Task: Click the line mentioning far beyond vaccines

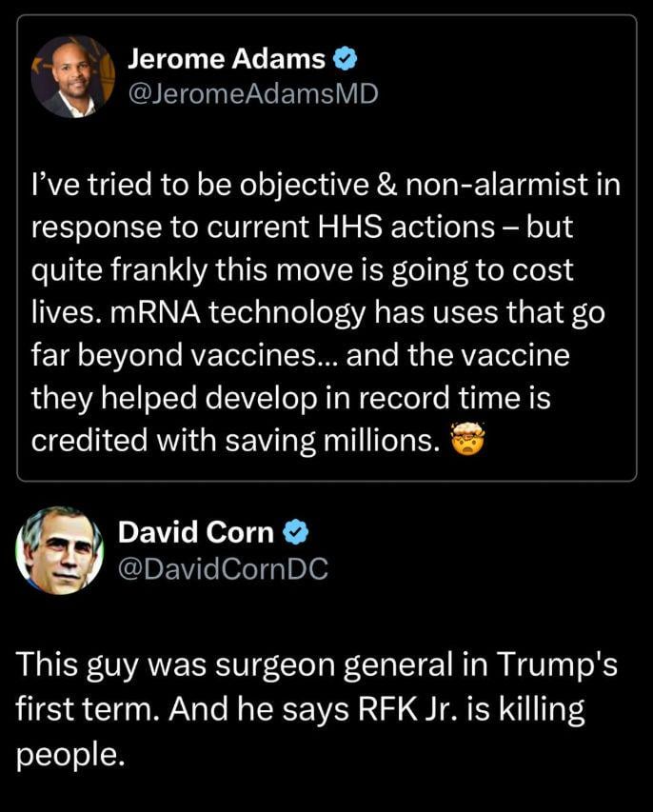Action: coord(301,356)
